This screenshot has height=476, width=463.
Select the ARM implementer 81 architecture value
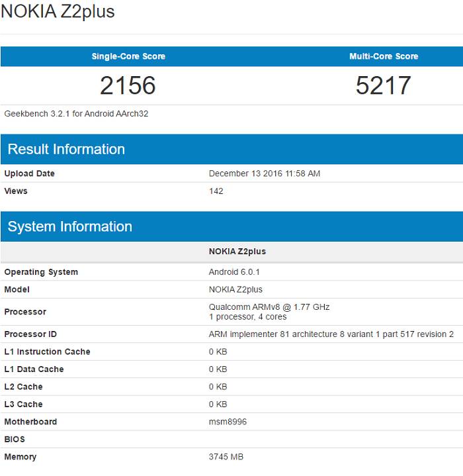[x=331, y=334]
